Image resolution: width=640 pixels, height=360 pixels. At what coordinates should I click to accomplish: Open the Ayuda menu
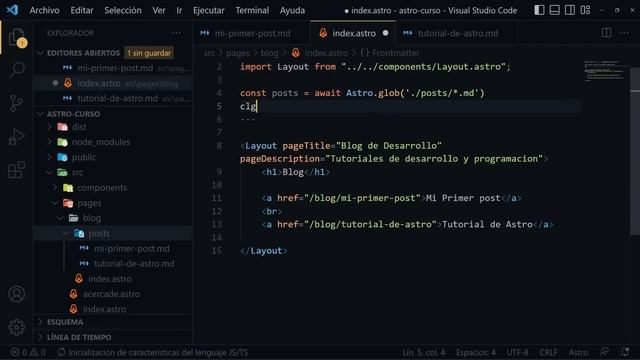click(292, 10)
